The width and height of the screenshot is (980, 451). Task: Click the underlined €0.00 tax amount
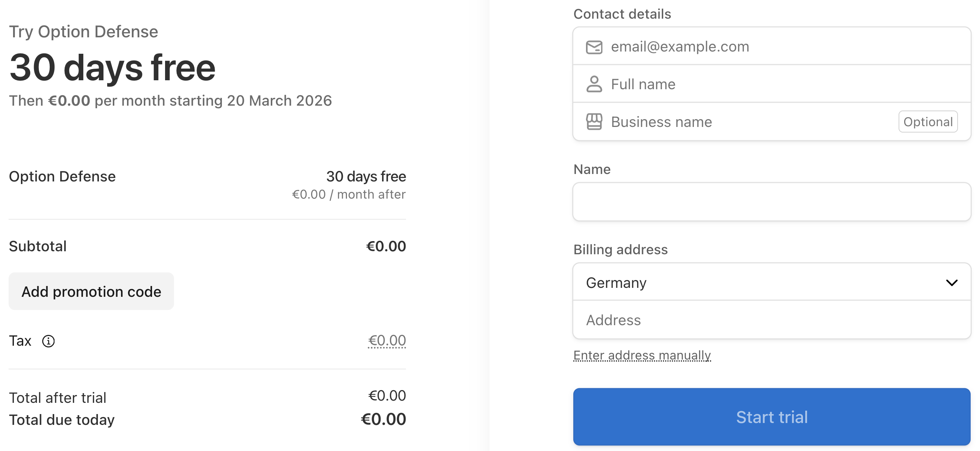pyautogui.click(x=387, y=340)
